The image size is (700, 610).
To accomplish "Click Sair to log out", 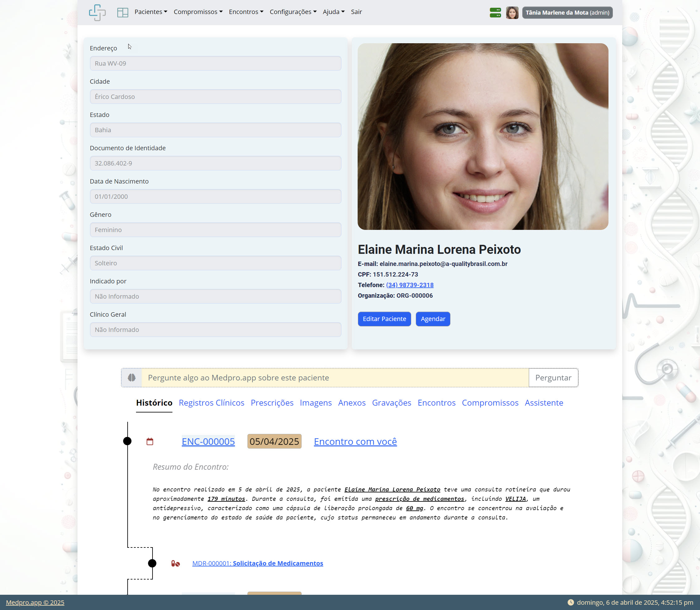I will (x=356, y=12).
